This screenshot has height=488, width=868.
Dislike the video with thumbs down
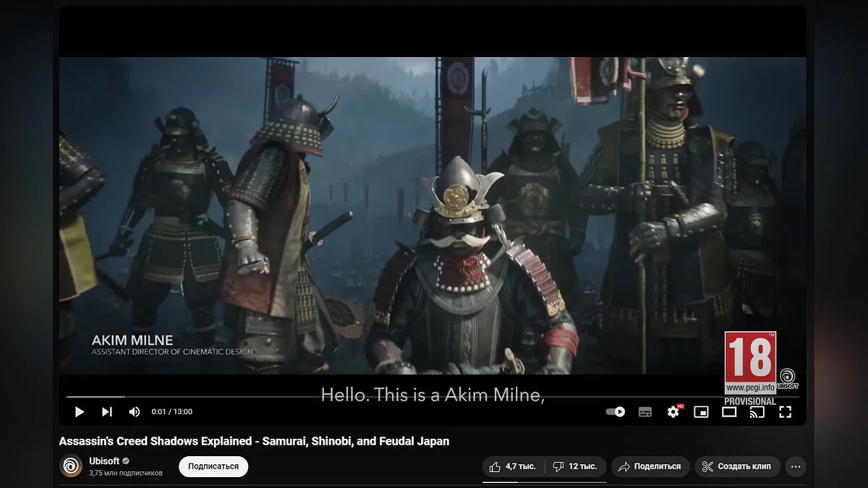point(575,466)
